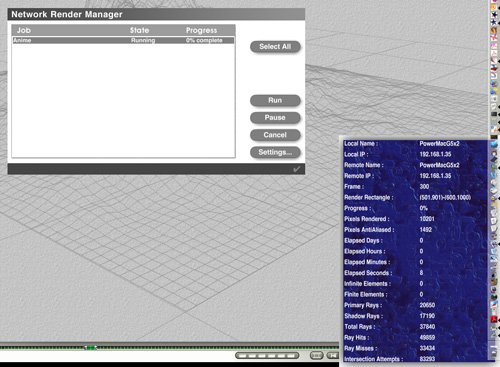Click the green timeline scrubber handle
This screenshot has width=500, height=367.
click(90, 348)
